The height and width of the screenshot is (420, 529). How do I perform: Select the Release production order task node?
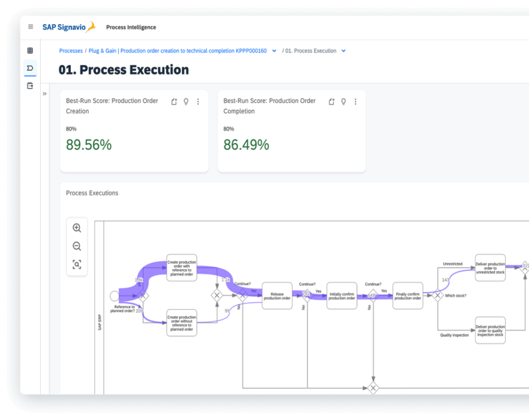pos(277,294)
